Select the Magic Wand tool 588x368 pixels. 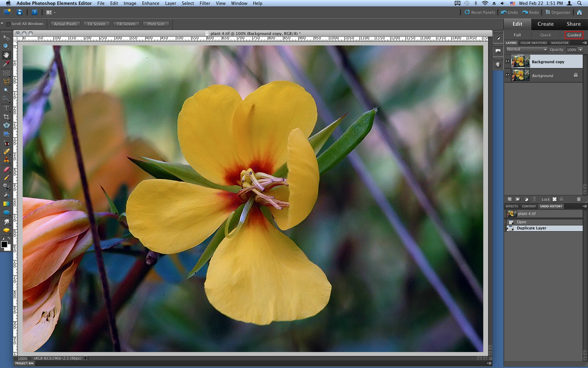(6, 90)
